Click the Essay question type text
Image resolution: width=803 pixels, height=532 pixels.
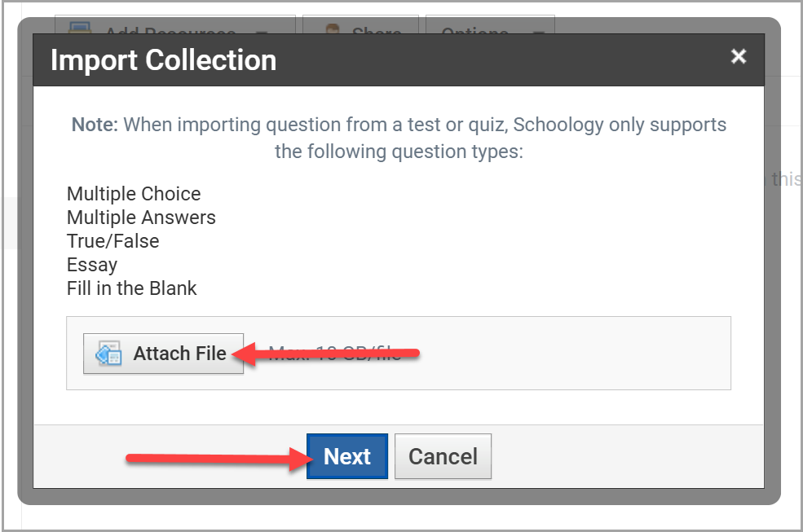click(92, 265)
